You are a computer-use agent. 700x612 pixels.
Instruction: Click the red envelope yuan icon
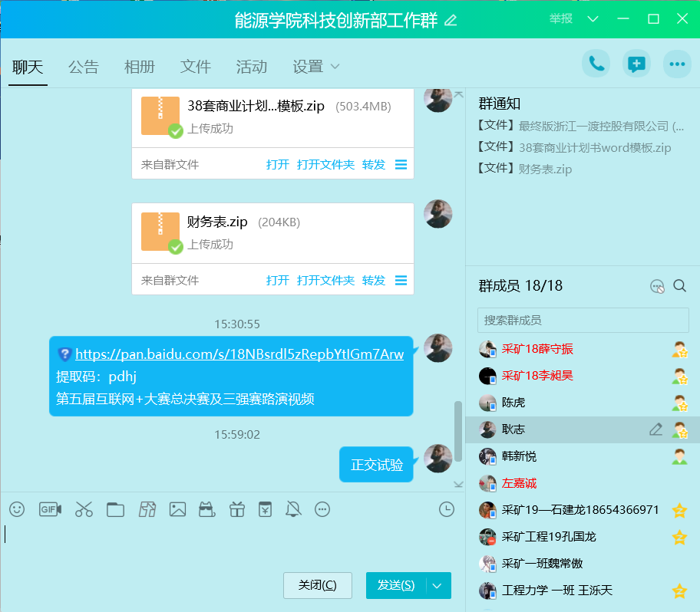265,509
